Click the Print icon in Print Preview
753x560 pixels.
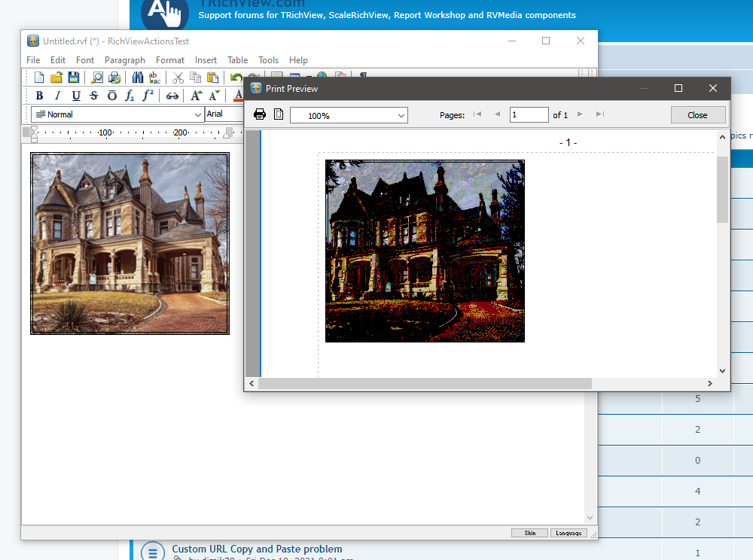pyautogui.click(x=260, y=114)
